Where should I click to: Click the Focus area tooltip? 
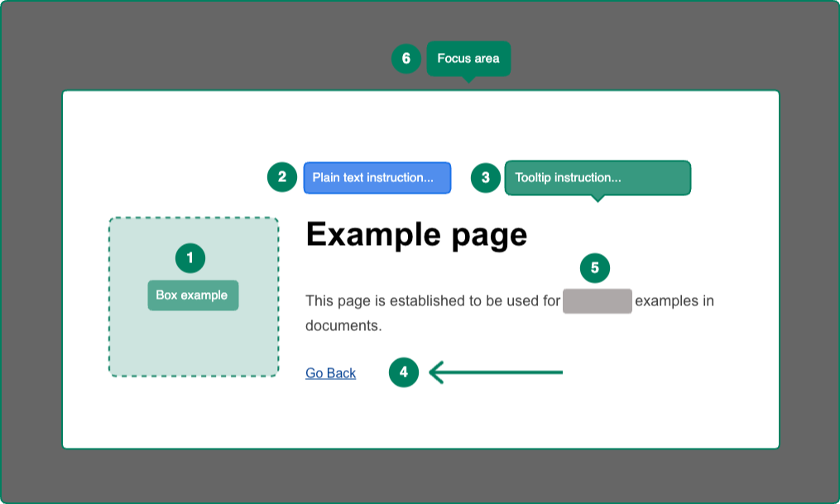click(468, 59)
